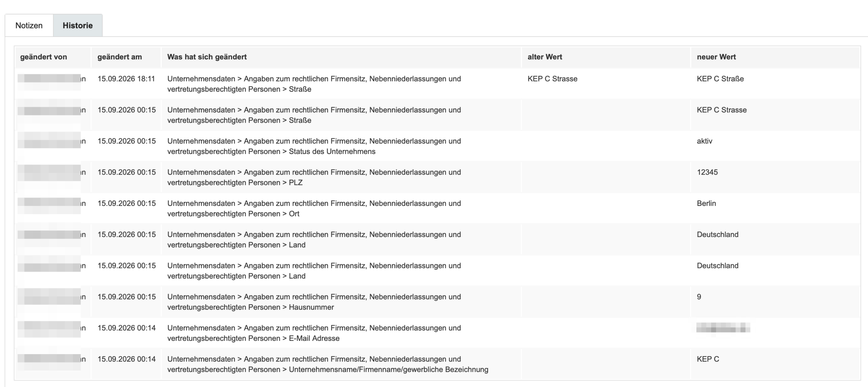Click the timestamp in the E-Mail Adresse row

pyautogui.click(x=126, y=328)
